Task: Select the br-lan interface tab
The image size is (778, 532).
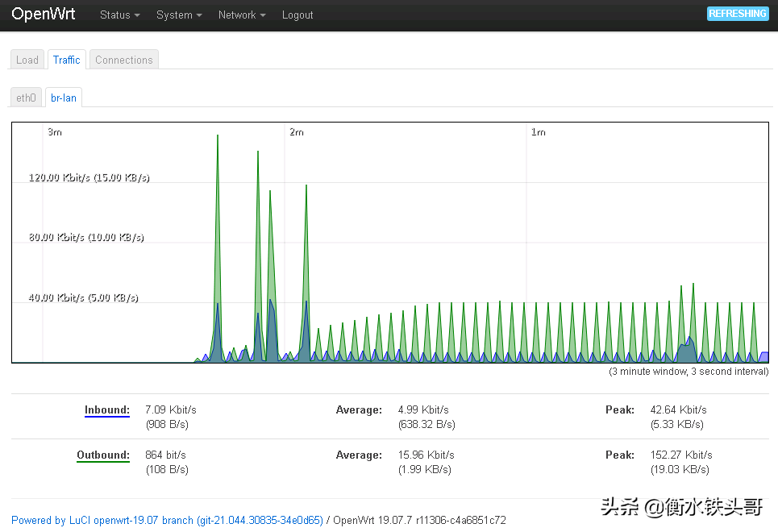Action: [x=64, y=98]
